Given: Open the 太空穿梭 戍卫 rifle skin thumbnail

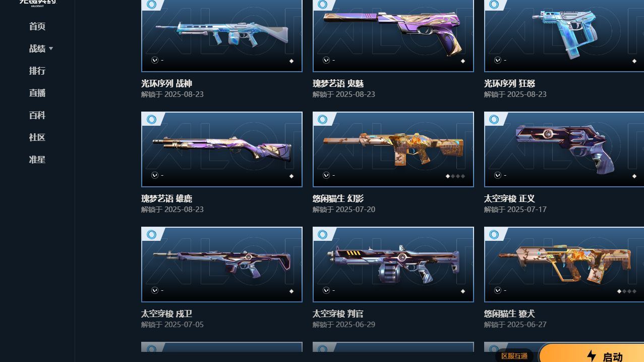Looking at the screenshot, I should click(222, 265).
